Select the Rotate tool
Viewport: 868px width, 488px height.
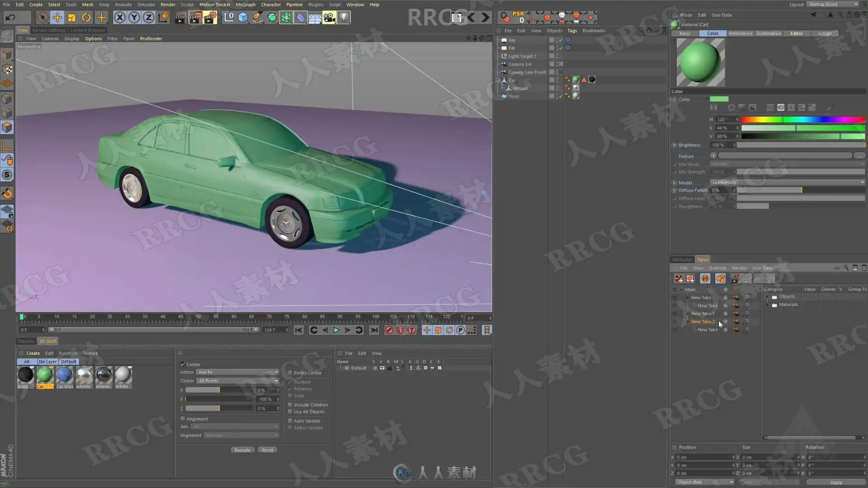[x=86, y=18]
